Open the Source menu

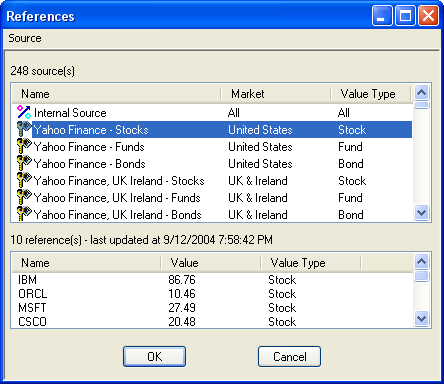click(x=25, y=38)
